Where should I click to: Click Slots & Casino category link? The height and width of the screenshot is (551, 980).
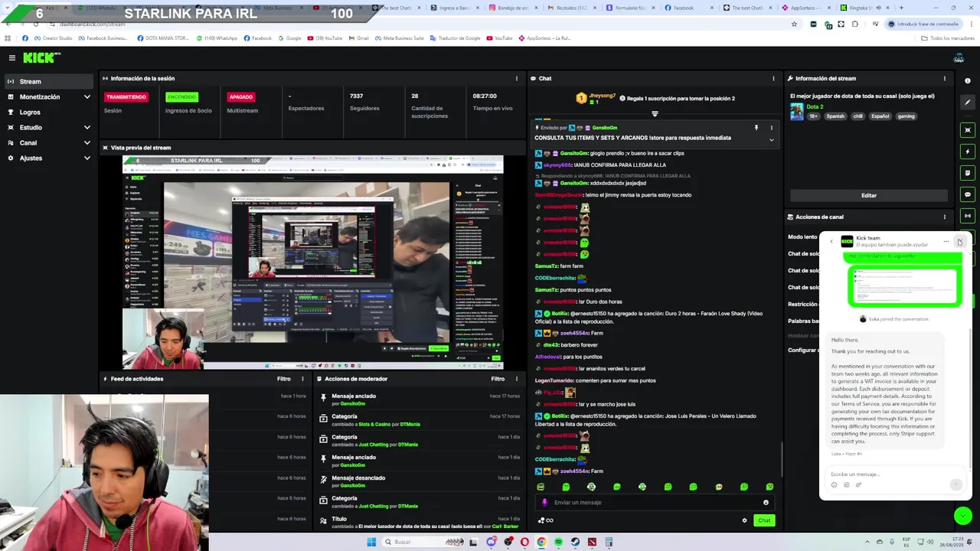pos(374,424)
